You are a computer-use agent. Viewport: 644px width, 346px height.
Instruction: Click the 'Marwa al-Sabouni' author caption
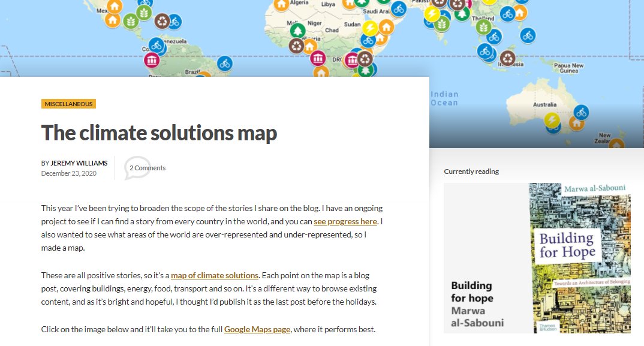477,317
